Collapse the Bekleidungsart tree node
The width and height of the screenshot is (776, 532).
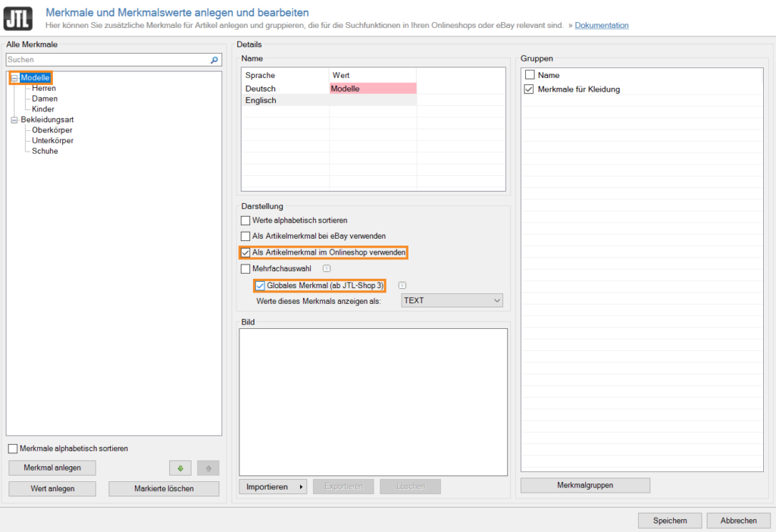(x=14, y=120)
